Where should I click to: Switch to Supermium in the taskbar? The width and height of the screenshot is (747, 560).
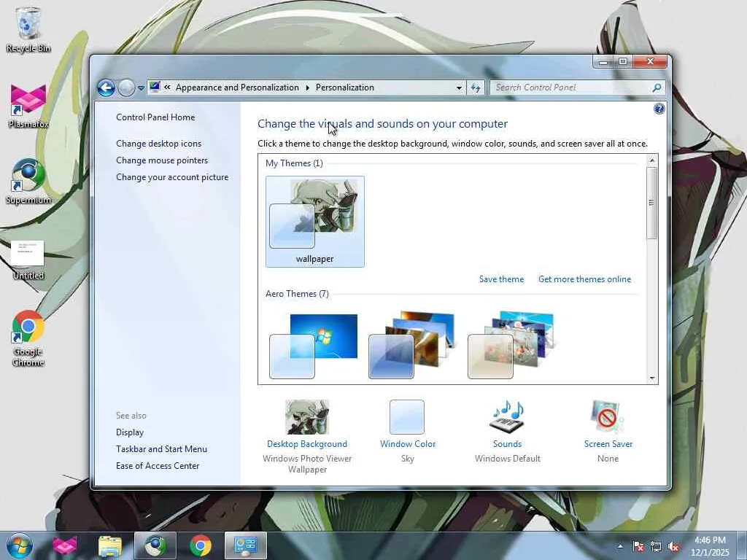tap(155, 545)
